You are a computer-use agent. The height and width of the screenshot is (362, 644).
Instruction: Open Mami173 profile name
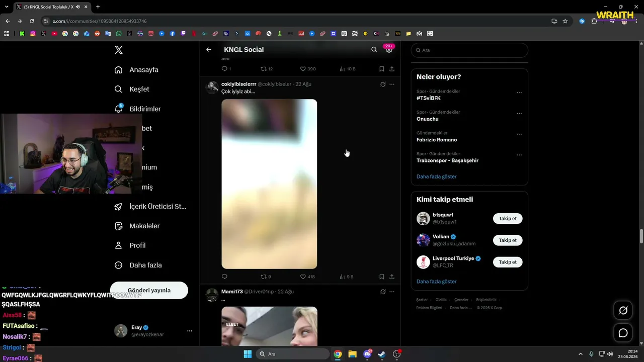[232, 292]
